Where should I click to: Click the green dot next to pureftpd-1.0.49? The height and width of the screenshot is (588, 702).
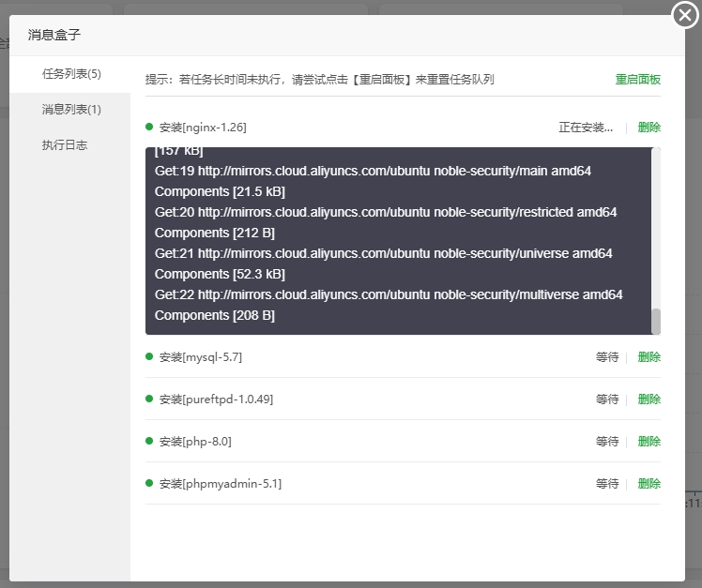tap(149, 399)
